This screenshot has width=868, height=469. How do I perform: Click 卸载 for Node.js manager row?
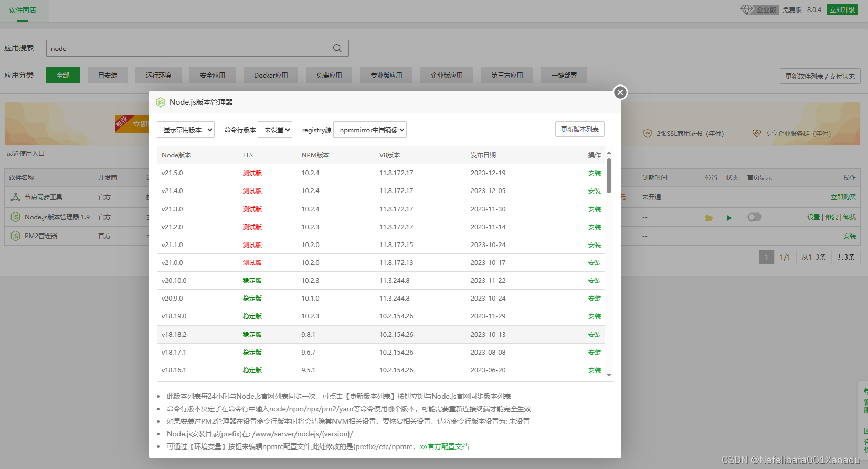(x=850, y=217)
